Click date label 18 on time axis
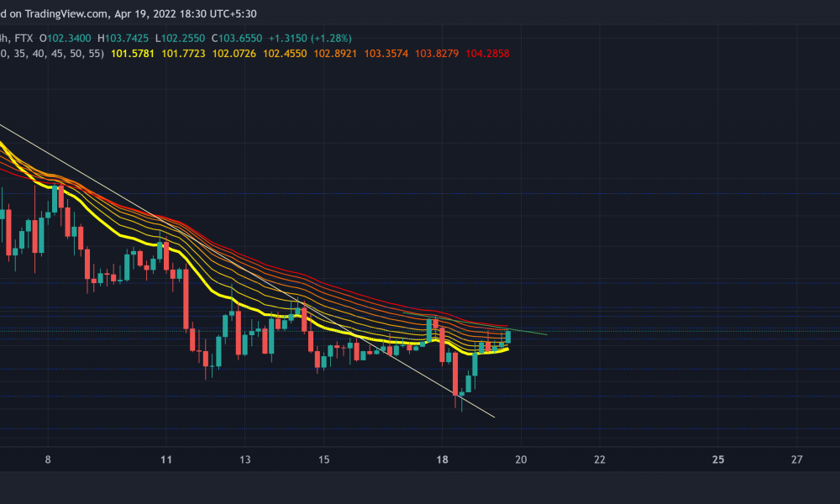The image size is (840, 504). [x=442, y=459]
